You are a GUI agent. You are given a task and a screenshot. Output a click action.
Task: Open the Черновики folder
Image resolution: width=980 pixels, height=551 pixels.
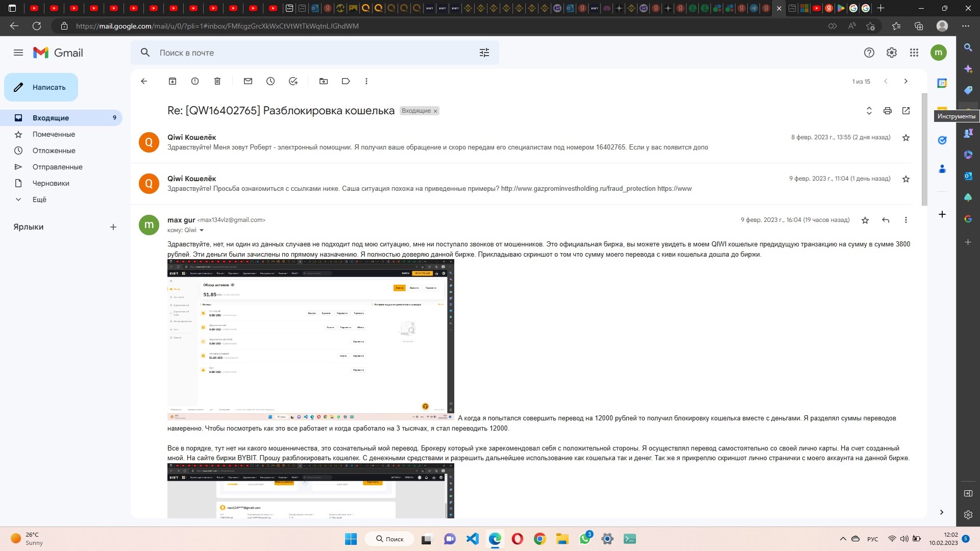click(x=61, y=183)
